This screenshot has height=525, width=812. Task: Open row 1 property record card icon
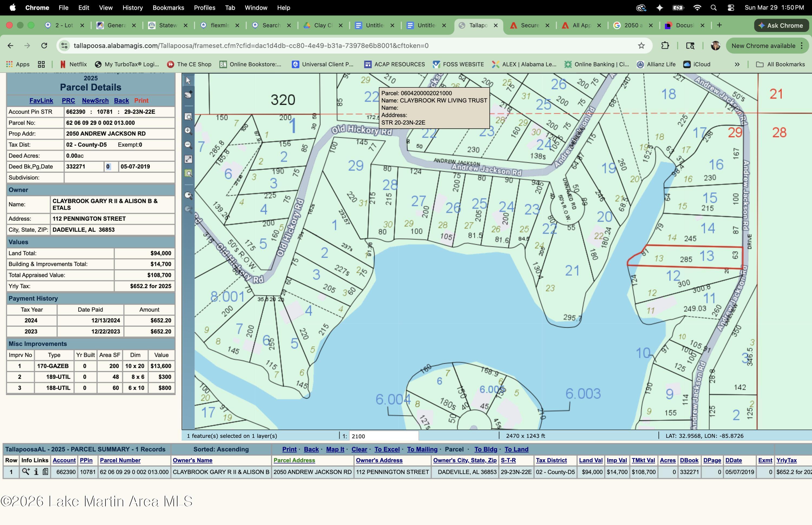pos(45,472)
